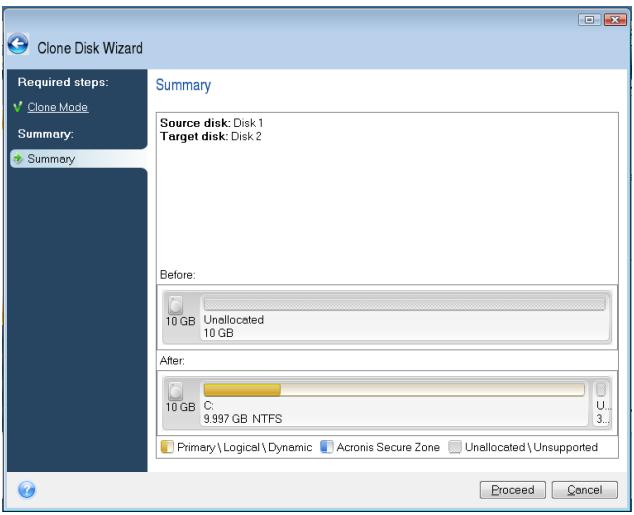Image resolution: width=634 pixels, height=515 pixels.
Task: Click the '10 GB' size under After disk
Action: [180, 407]
